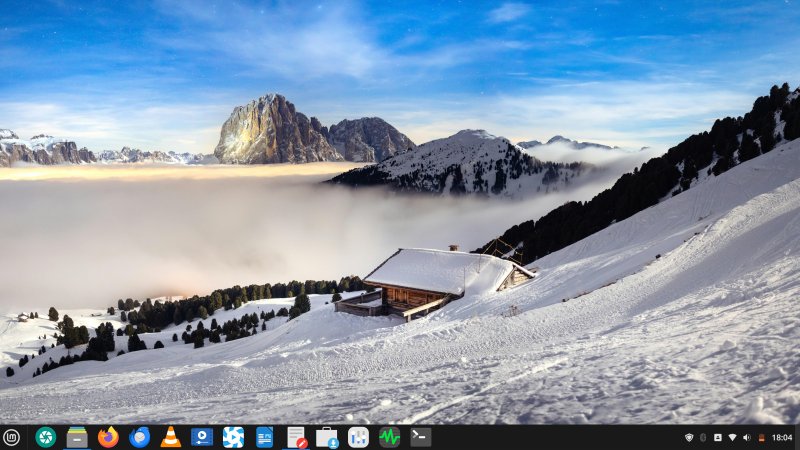Click the dimmed mouse tray icon

coord(703,438)
